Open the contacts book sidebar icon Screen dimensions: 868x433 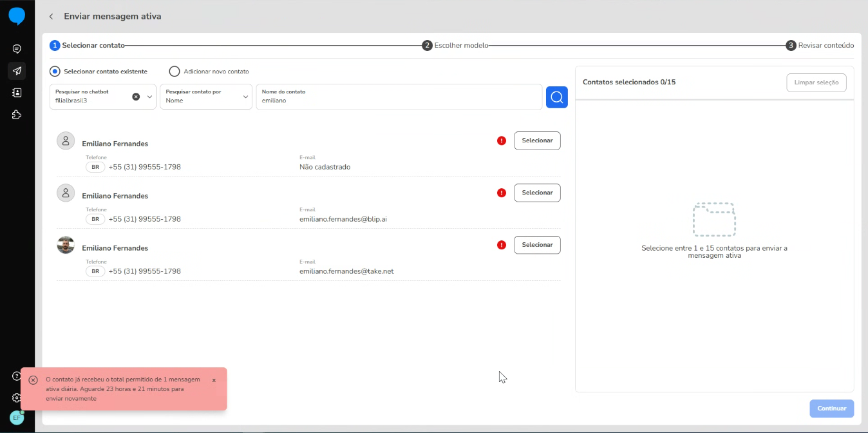tap(17, 93)
